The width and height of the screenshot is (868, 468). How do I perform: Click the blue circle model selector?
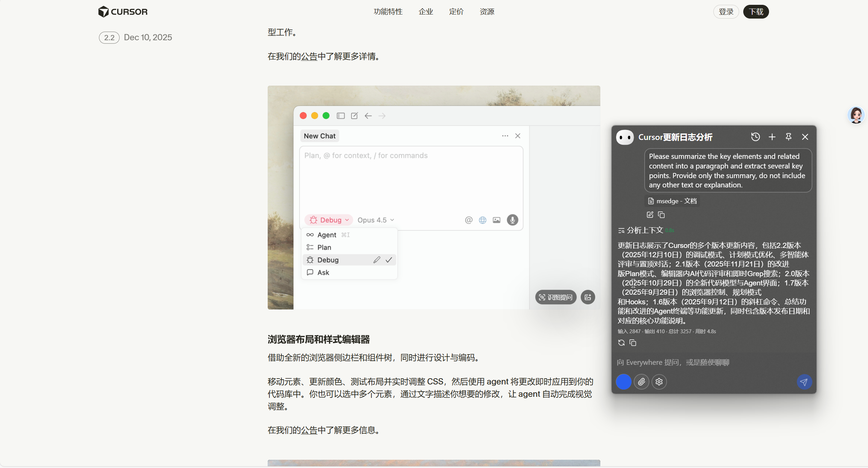coord(623,382)
